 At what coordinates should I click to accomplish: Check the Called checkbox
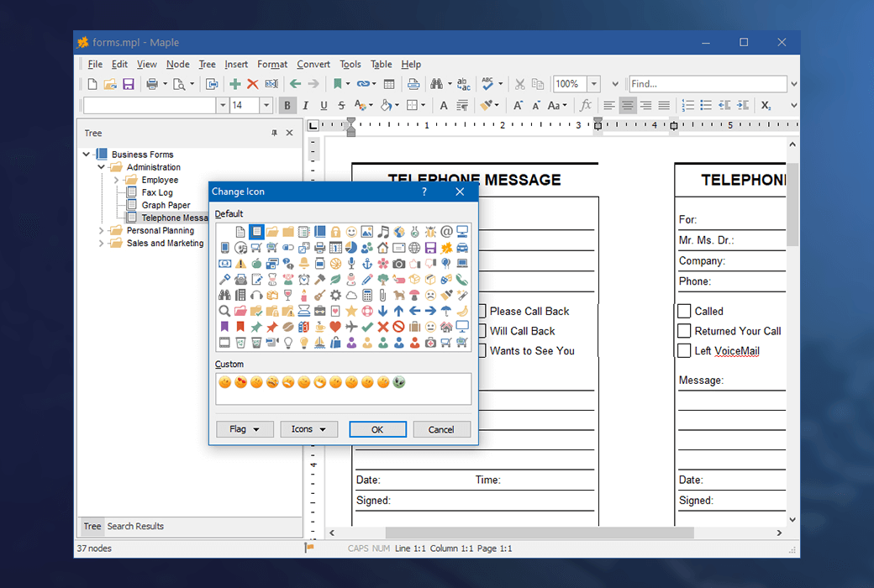(x=684, y=311)
